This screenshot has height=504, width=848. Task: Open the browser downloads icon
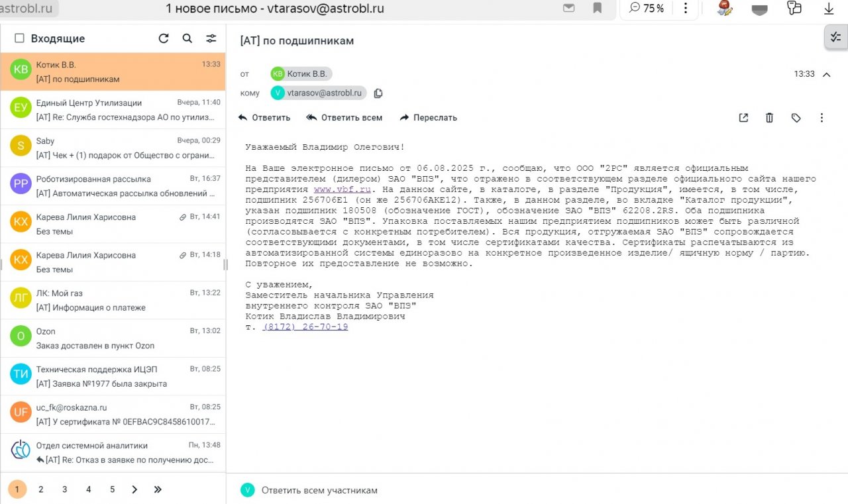point(828,9)
